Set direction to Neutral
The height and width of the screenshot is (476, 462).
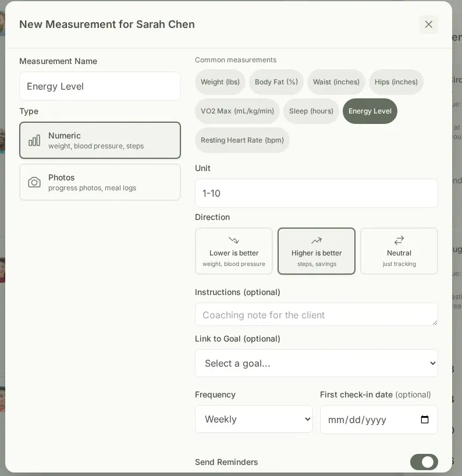click(x=399, y=251)
